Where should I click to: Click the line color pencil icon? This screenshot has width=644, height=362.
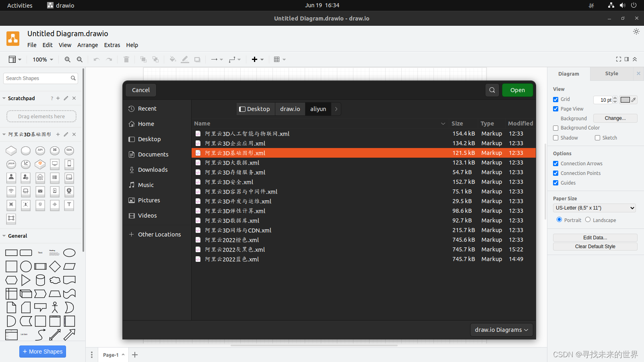click(x=185, y=60)
